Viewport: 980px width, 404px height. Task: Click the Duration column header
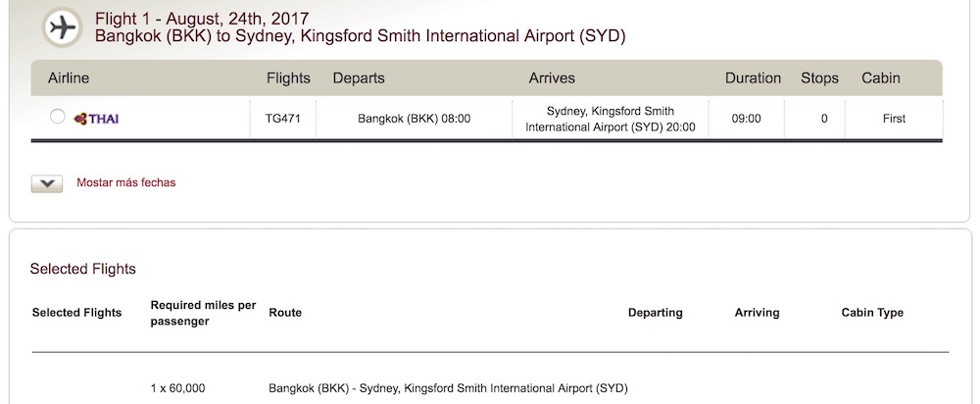point(753,78)
